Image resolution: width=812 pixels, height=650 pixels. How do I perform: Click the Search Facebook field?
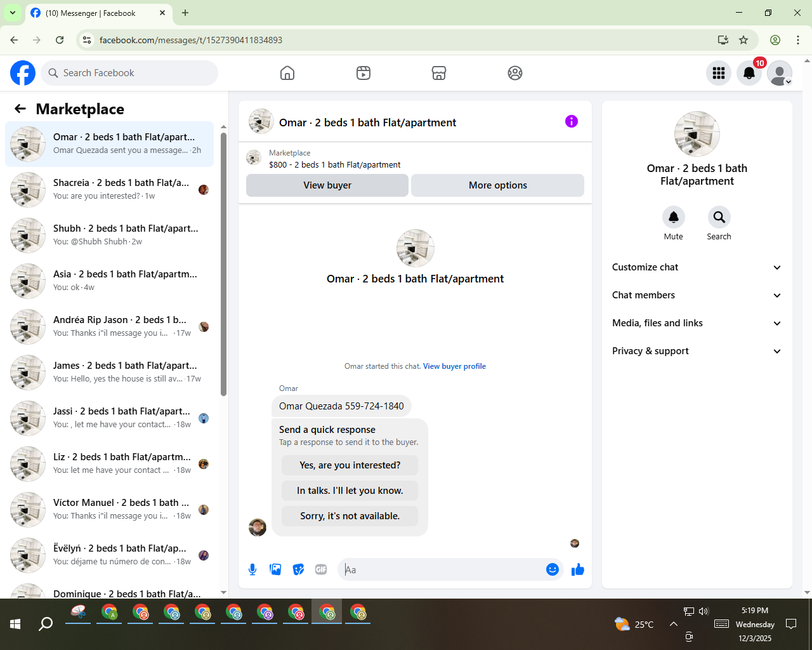(129, 73)
